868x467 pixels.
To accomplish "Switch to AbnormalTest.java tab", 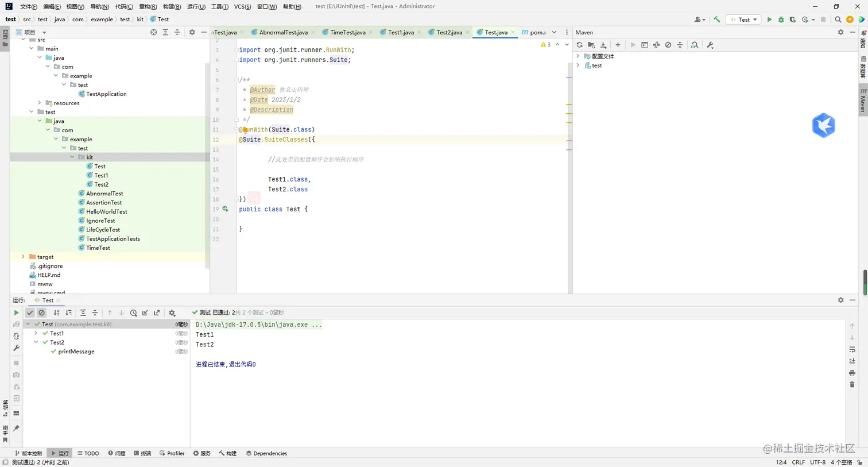I will pyautogui.click(x=283, y=32).
